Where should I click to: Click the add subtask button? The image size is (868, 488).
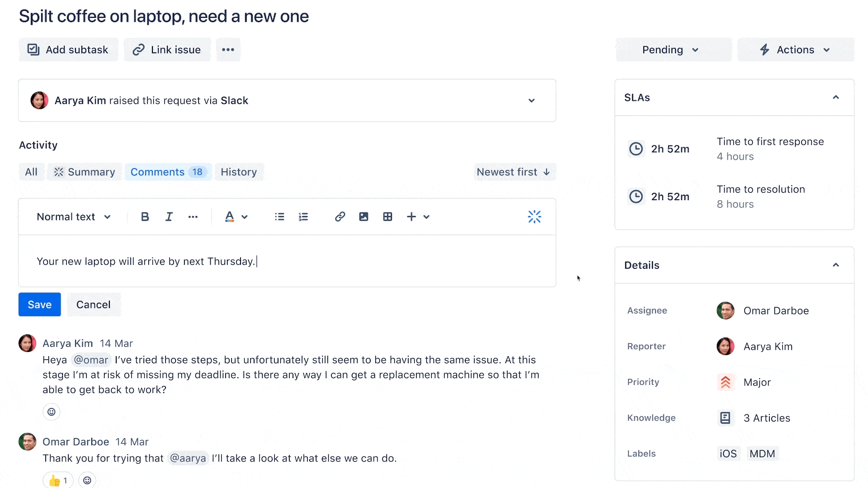coord(68,49)
